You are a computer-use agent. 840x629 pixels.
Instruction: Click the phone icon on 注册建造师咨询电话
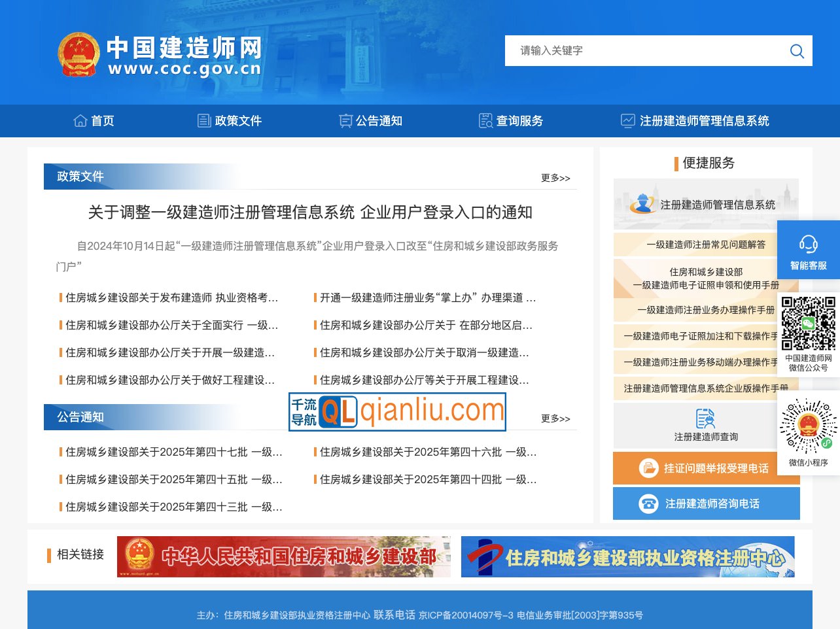tap(649, 503)
